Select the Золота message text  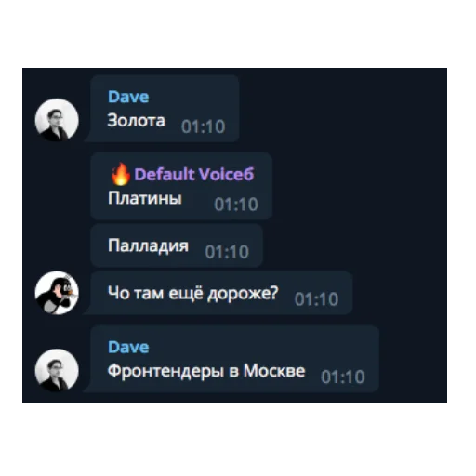pos(136,121)
